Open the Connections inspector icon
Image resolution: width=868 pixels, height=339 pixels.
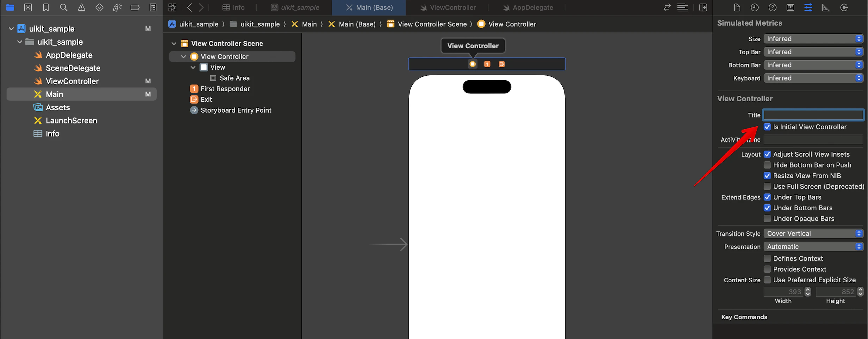844,7
